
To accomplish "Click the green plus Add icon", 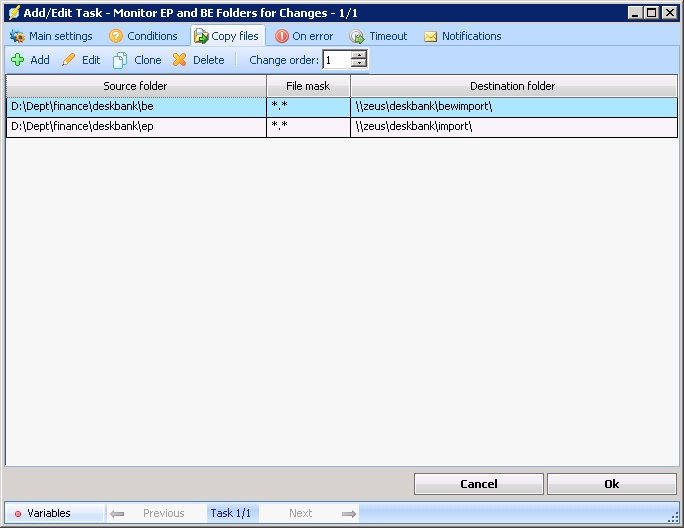I will point(17,60).
